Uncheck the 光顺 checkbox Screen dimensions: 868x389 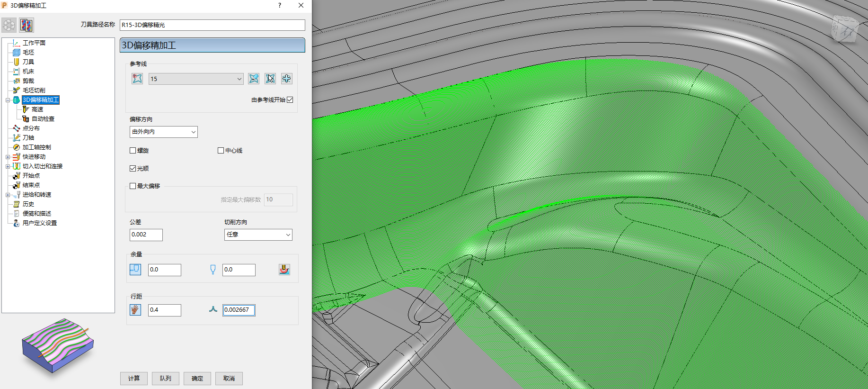click(x=133, y=169)
